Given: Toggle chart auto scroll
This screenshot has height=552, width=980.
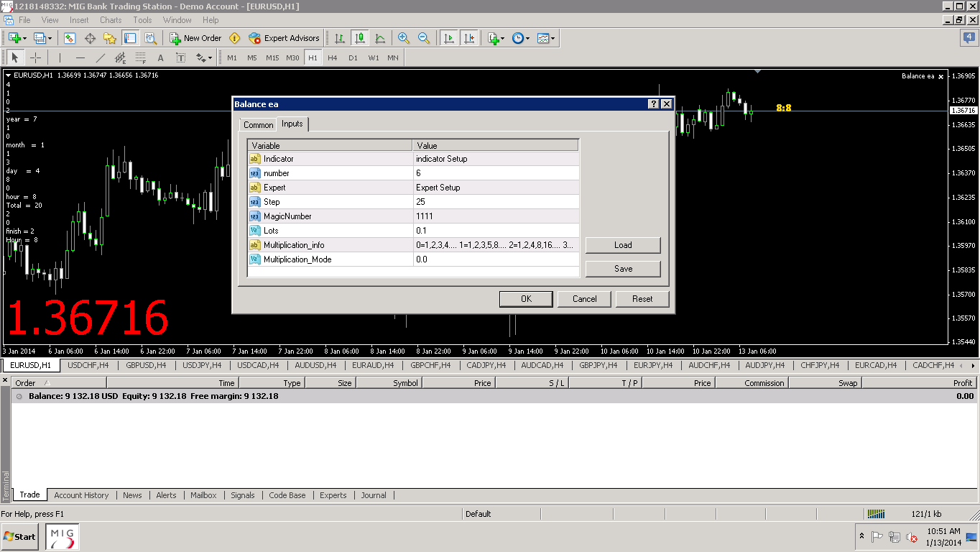Looking at the screenshot, I should coord(449,38).
